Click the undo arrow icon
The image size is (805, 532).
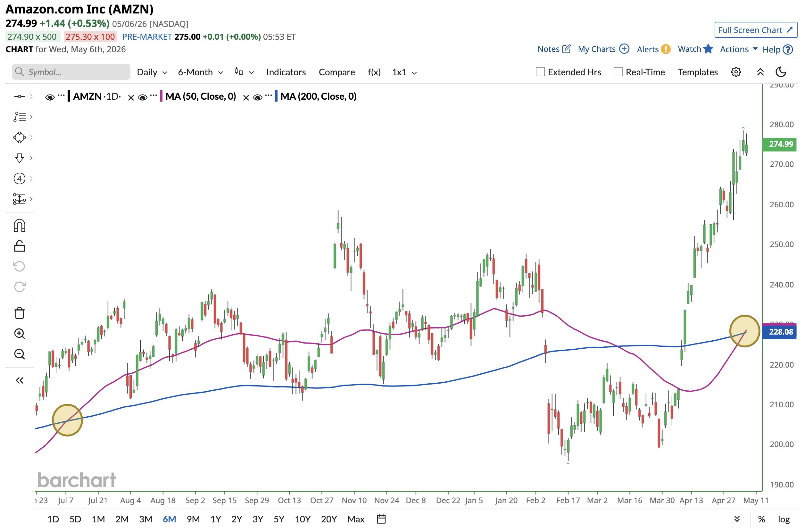click(x=19, y=266)
